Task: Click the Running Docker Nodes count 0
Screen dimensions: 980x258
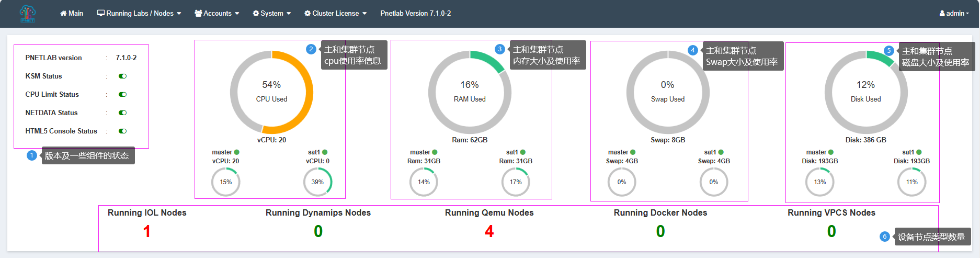Action: point(660,231)
